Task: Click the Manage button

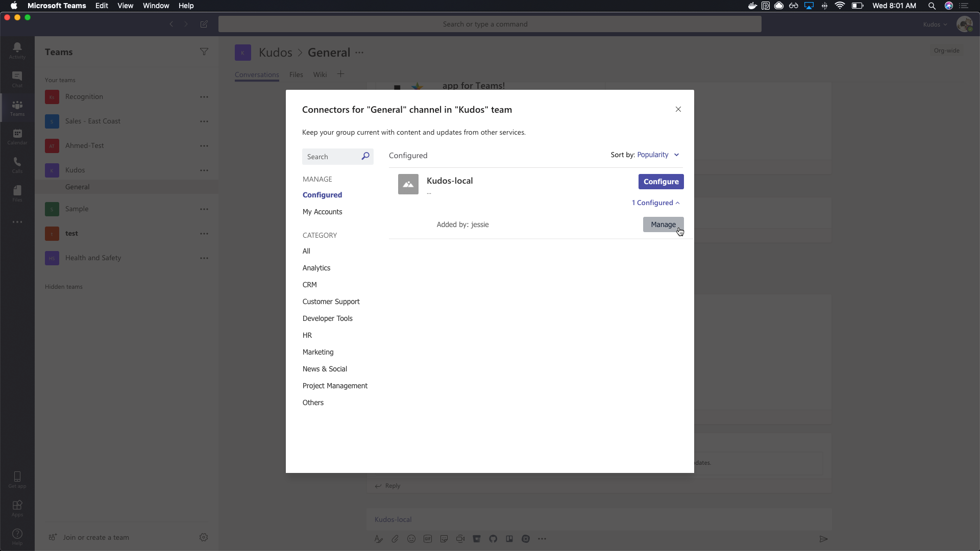Action: 663,224
